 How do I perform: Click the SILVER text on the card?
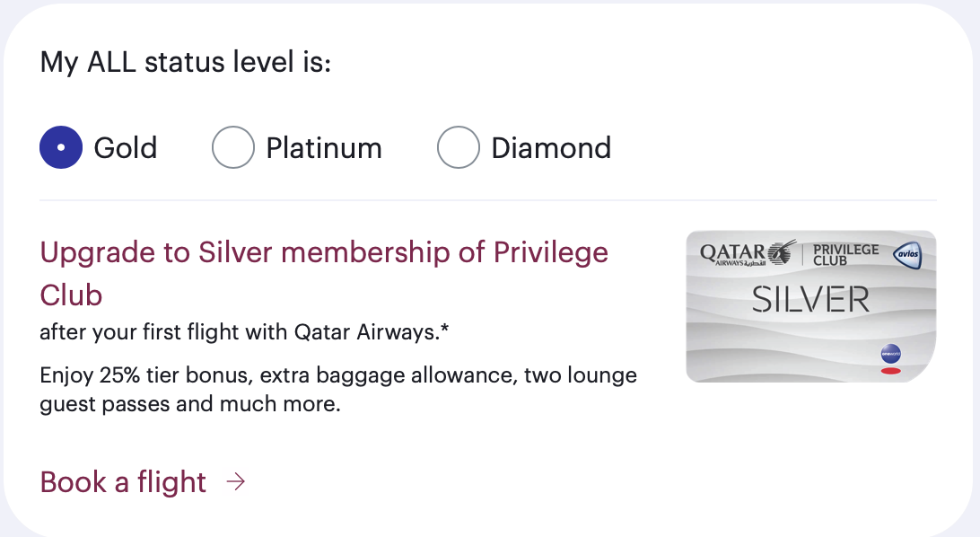810,299
